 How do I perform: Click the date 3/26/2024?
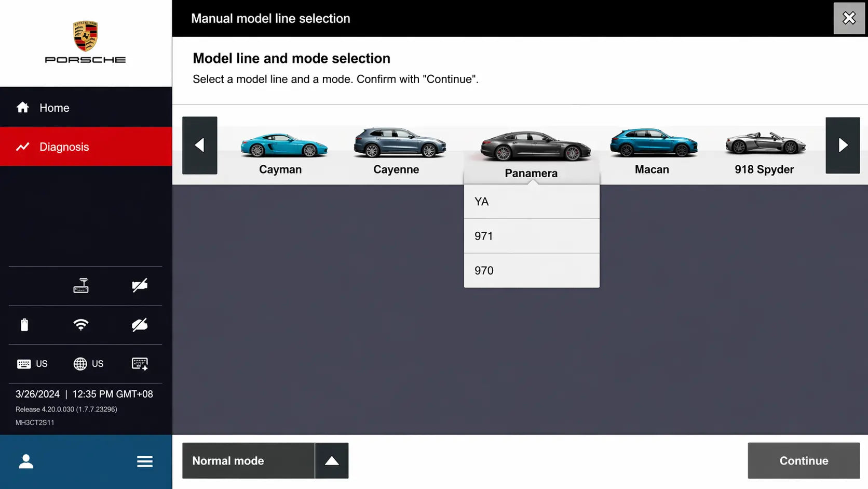point(37,394)
